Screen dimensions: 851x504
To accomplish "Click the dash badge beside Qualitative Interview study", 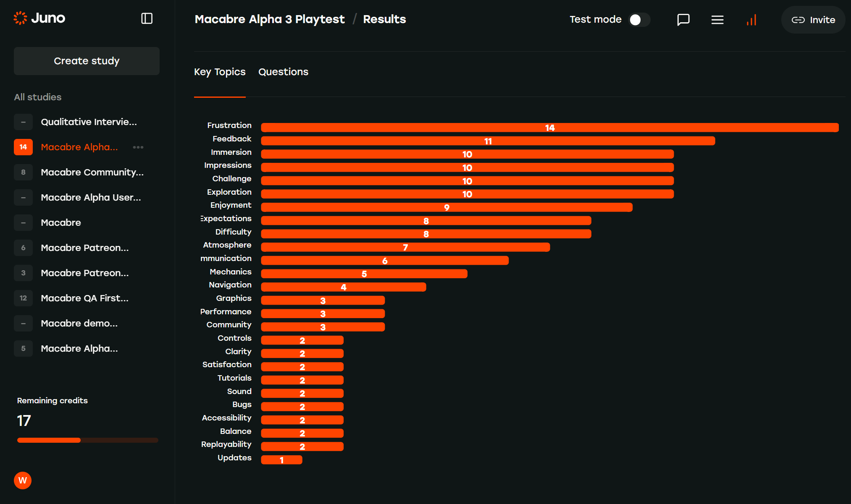I will pyautogui.click(x=23, y=122).
